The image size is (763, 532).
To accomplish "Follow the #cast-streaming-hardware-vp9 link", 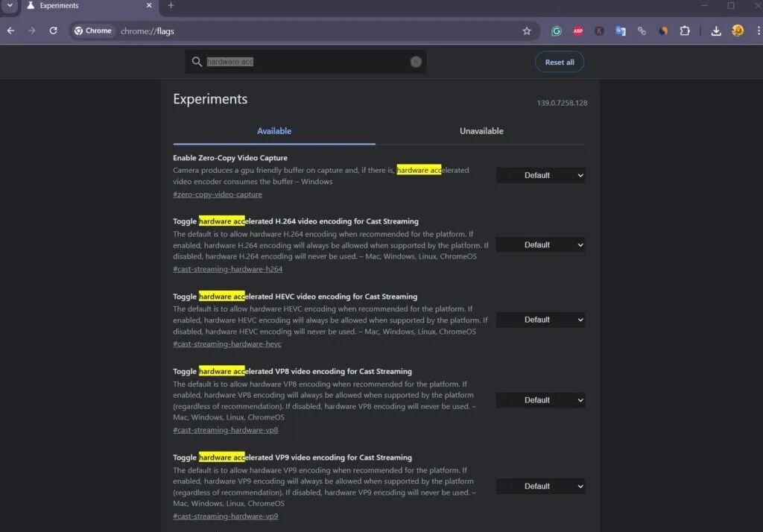I will point(225,516).
